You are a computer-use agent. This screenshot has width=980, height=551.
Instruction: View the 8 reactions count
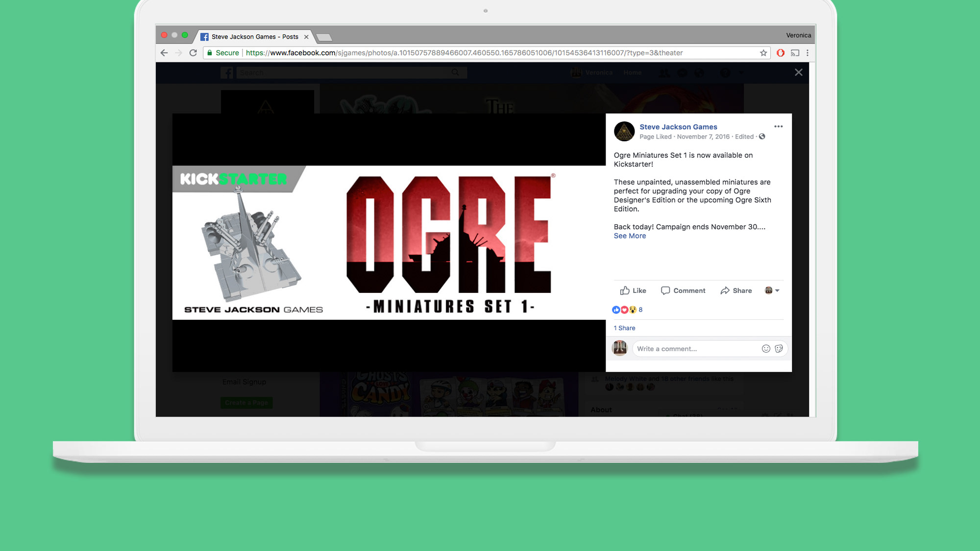point(640,310)
